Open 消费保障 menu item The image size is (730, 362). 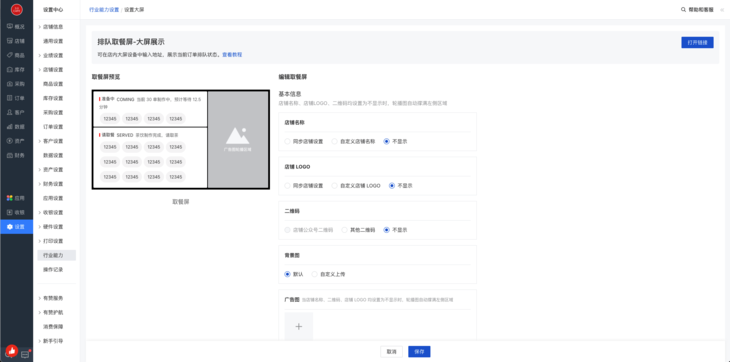[53, 327]
